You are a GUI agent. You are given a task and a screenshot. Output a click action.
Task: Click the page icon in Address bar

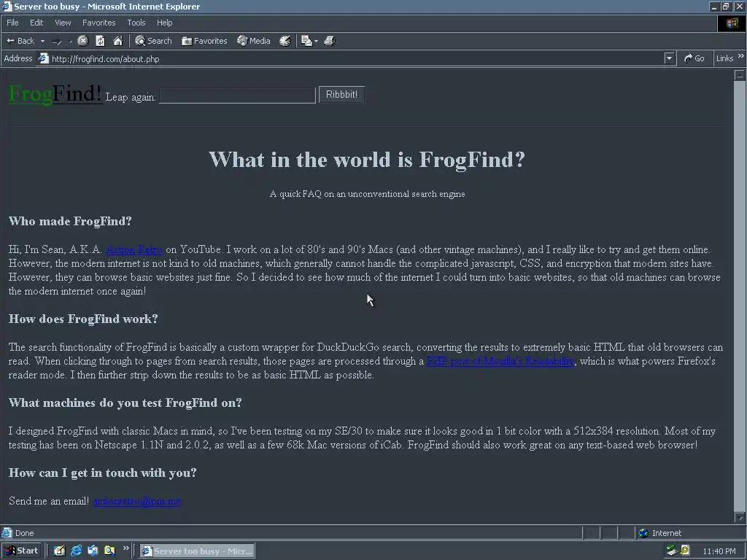click(43, 58)
